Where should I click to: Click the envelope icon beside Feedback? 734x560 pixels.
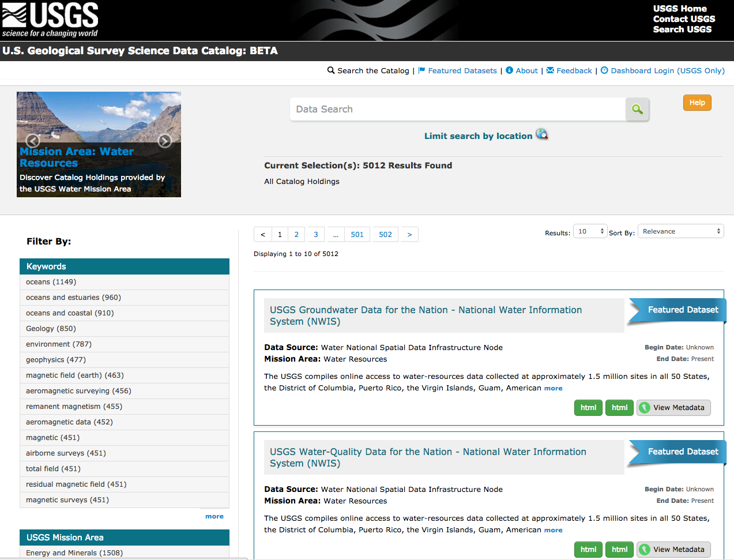pyautogui.click(x=550, y=70)
